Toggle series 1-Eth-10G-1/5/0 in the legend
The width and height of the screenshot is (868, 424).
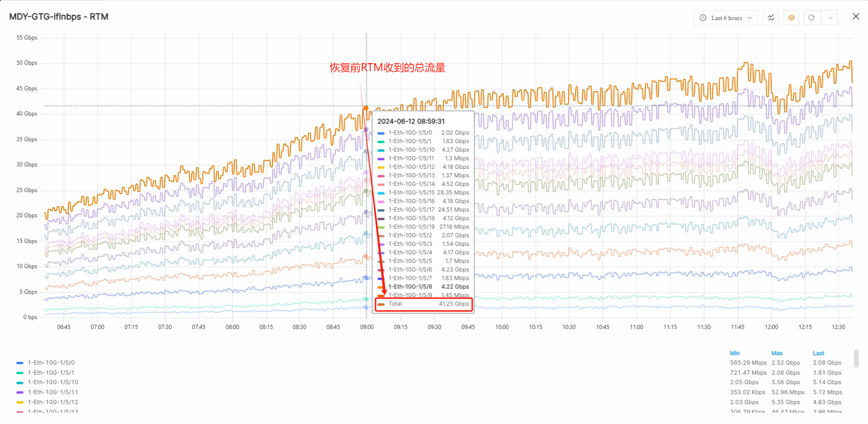51,363
